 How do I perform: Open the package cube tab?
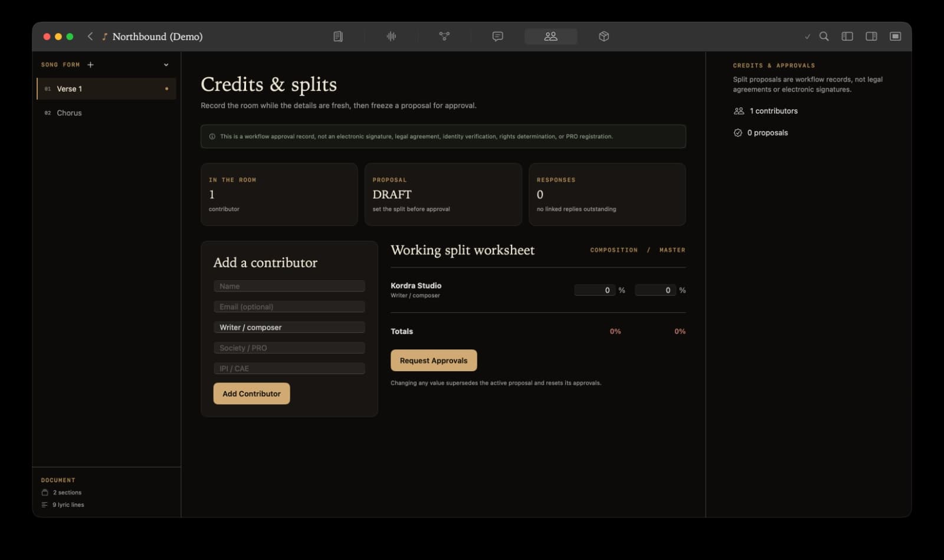(604, 37)
